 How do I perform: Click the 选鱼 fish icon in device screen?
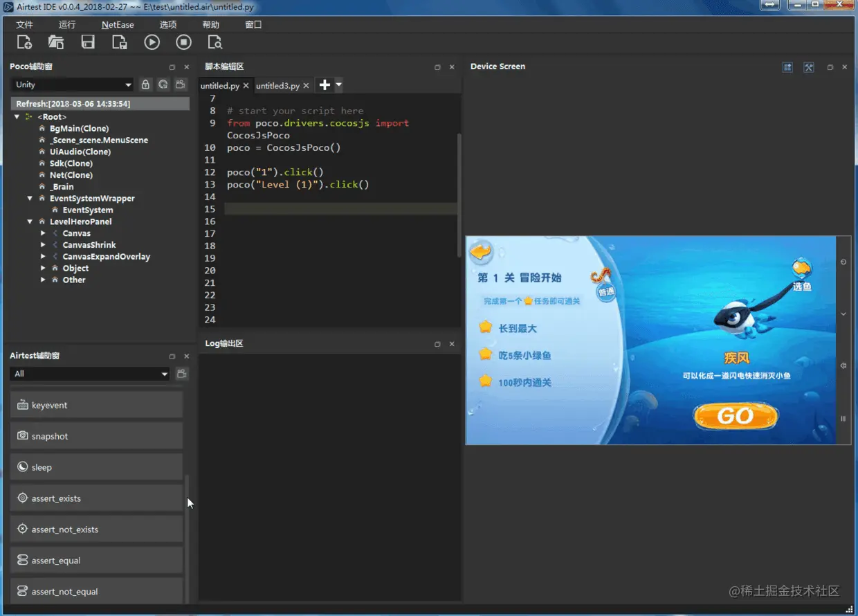tap(801, 274)
